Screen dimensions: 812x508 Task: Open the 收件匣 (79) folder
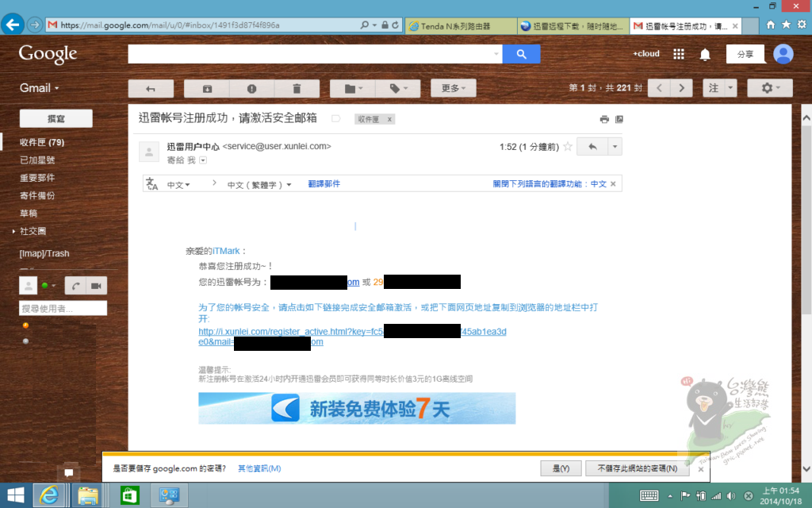click(x=42, y=142)
